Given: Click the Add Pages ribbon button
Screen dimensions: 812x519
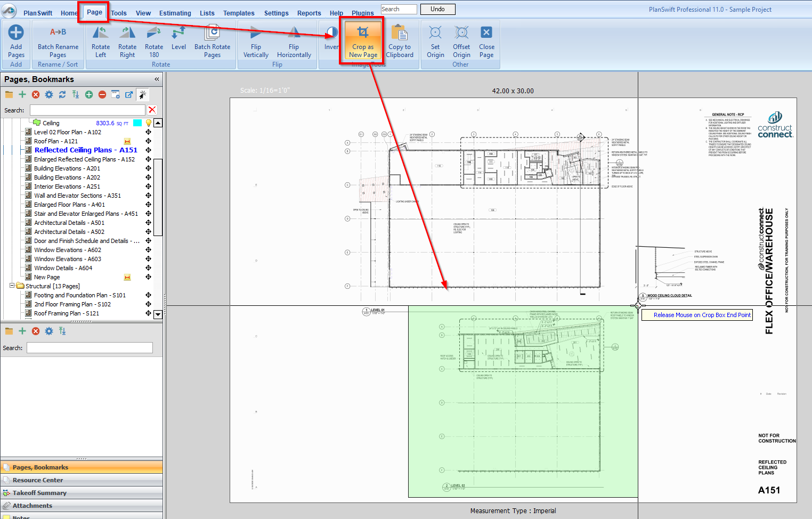Looking at the screenshot, I should 16,42.
